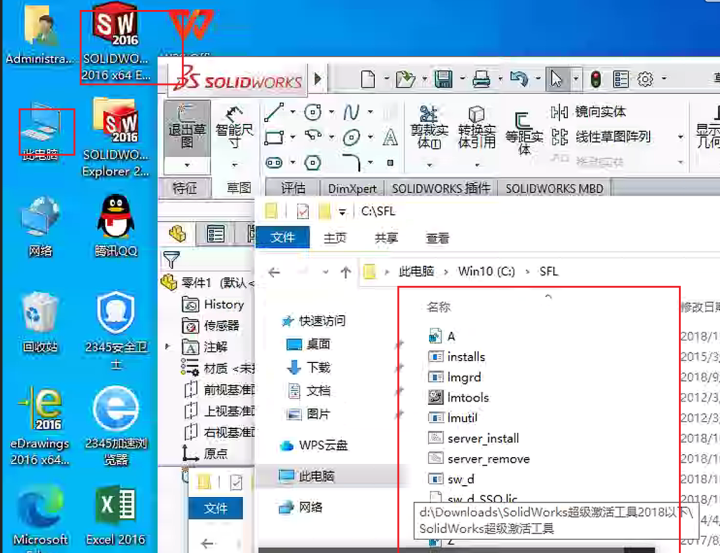The height and width of the screenshot is (553, 720).
Task: Open lmtools file in SFL folder
Action: [458, 397]
